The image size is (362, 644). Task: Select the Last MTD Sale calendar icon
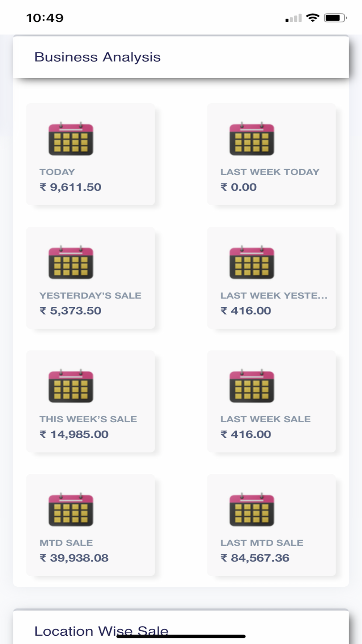[252, 510]
